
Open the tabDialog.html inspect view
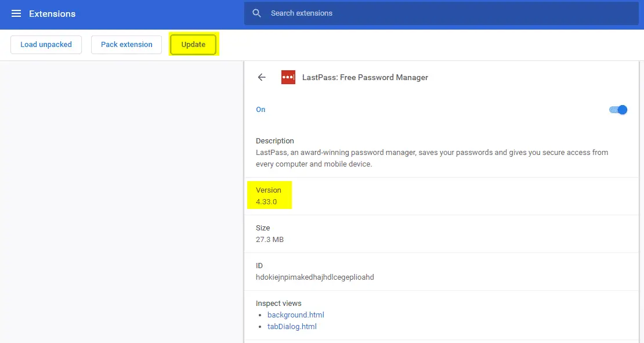click(x=292, y=327)
